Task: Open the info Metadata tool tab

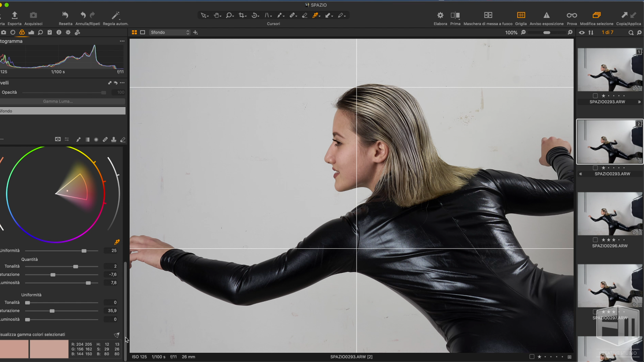Action: click(59, 33)
